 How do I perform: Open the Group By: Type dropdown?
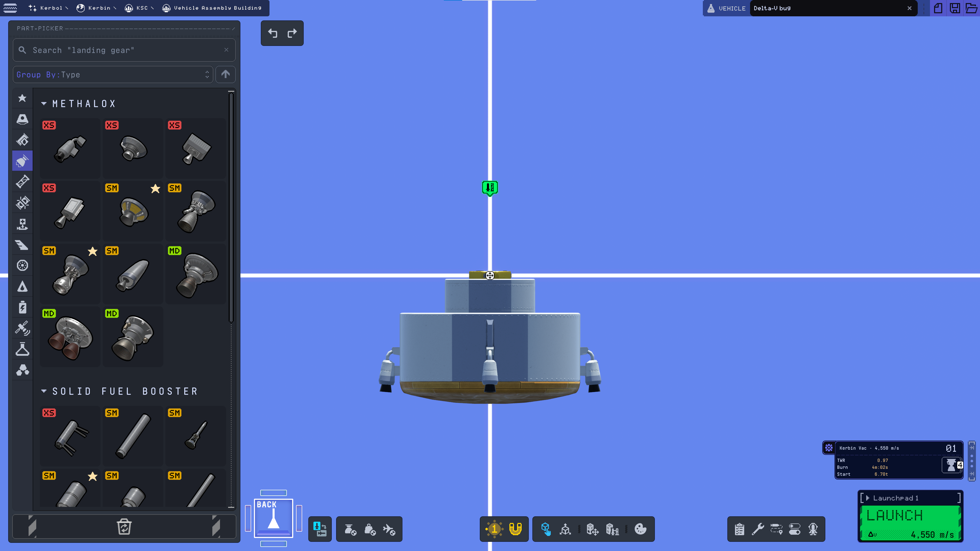point(113,74)
